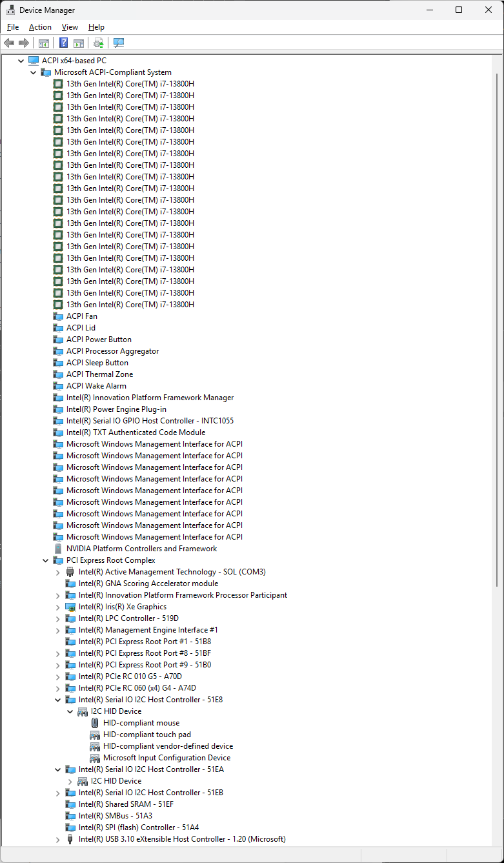This screenshot has height=863, width=504.
Task: Click the USB 3.10 eXtensible Host Controller icon
Action: 71,839
